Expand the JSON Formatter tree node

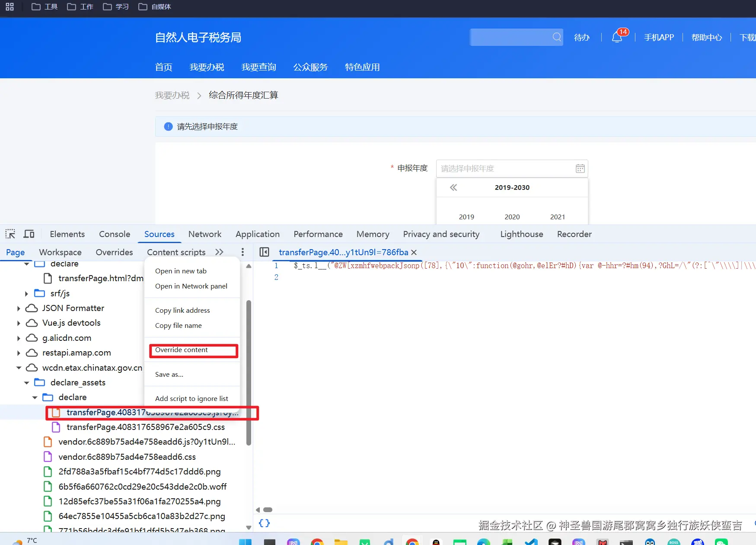(18, 308)
